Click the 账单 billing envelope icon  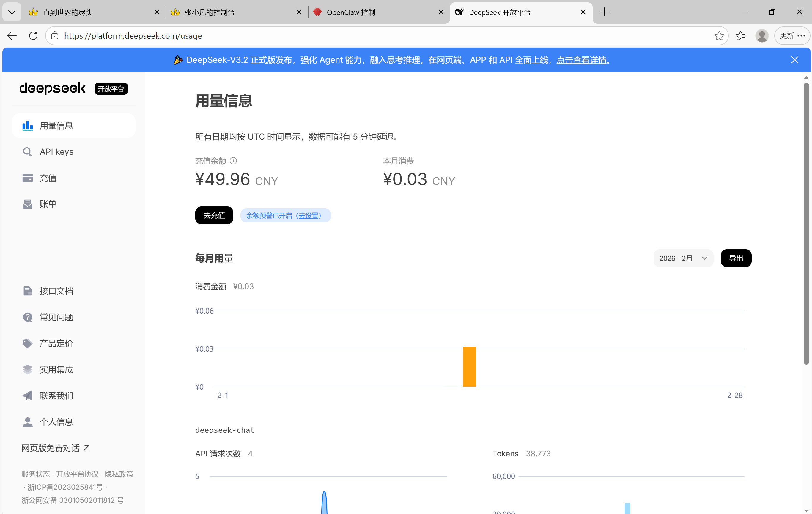[27, 204]
